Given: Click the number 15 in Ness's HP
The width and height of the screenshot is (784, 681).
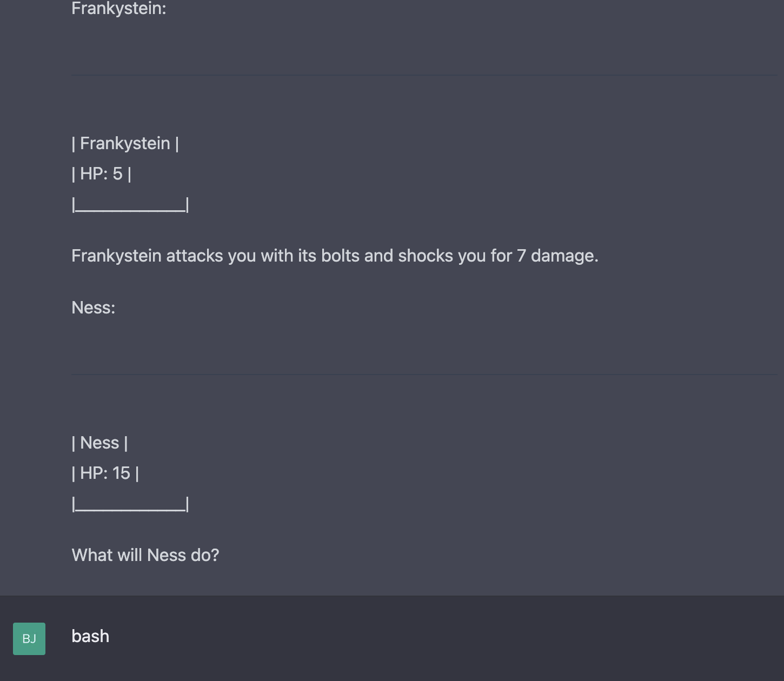Looking at the screenshot, I should 122,473.
